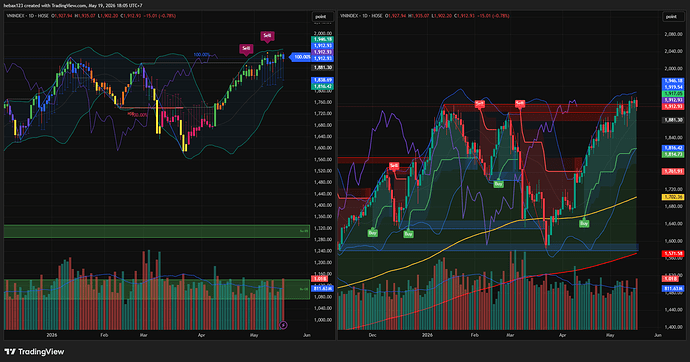Image resolution: width=690 pixels, height=362 pixels.
Task: Click the 2,080.00 price scale value on right chart
Action: 673,34
